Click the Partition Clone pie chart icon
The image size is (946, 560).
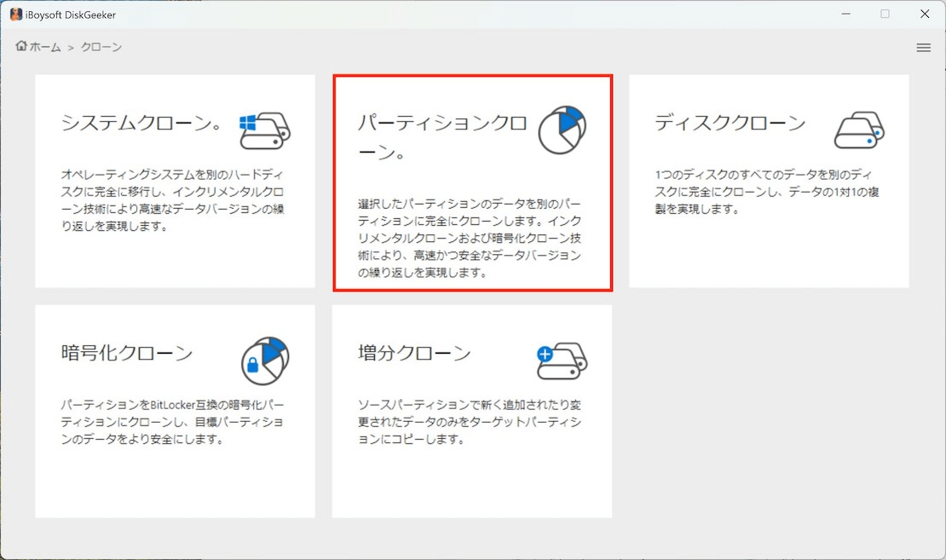[x=562, y=130]
